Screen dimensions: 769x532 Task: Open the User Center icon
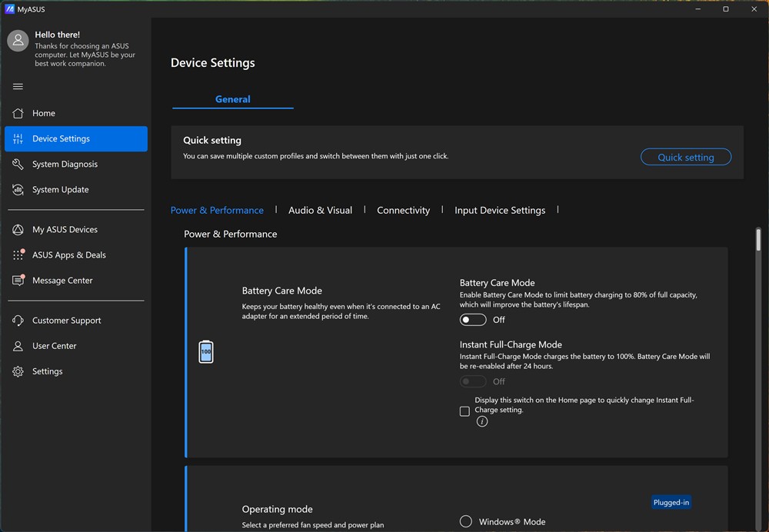click(18, 346)
